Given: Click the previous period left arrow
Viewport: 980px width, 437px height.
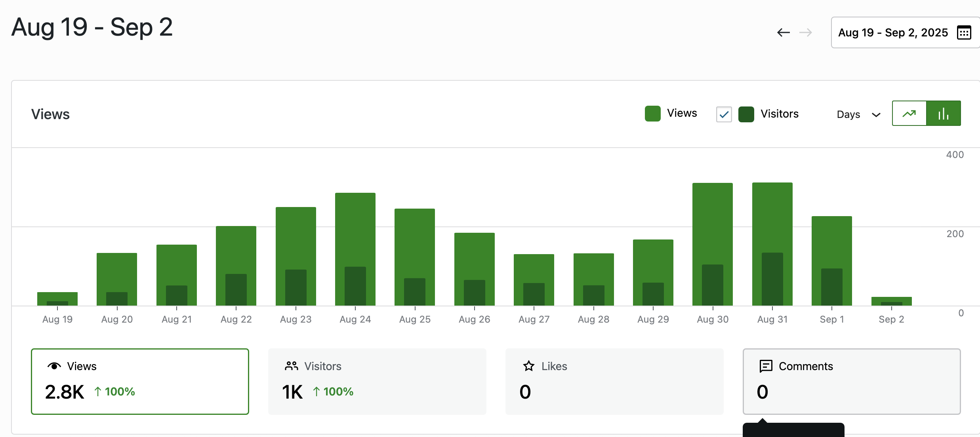Looking at the screenshot, I should click(x=783, y=32).
